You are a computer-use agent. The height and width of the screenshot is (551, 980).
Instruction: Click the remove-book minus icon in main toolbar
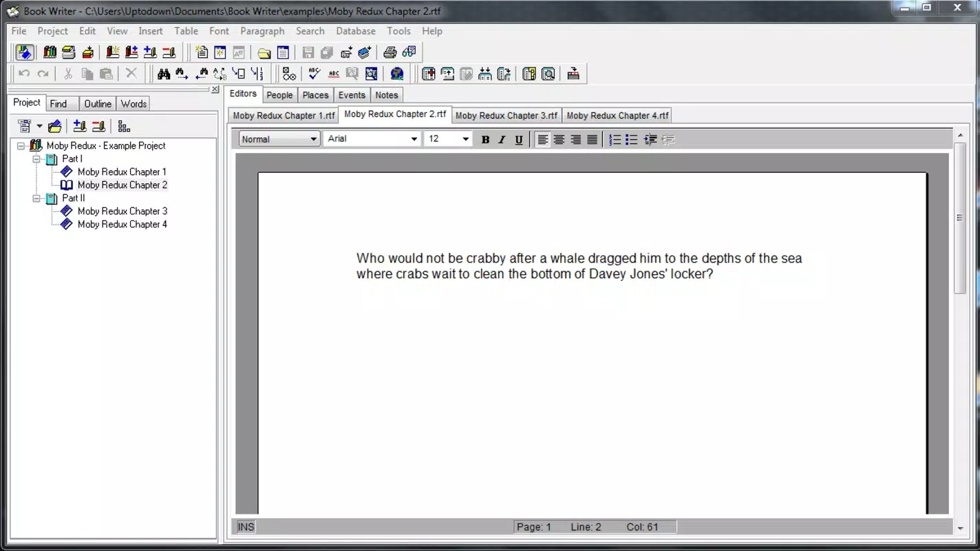169,52
